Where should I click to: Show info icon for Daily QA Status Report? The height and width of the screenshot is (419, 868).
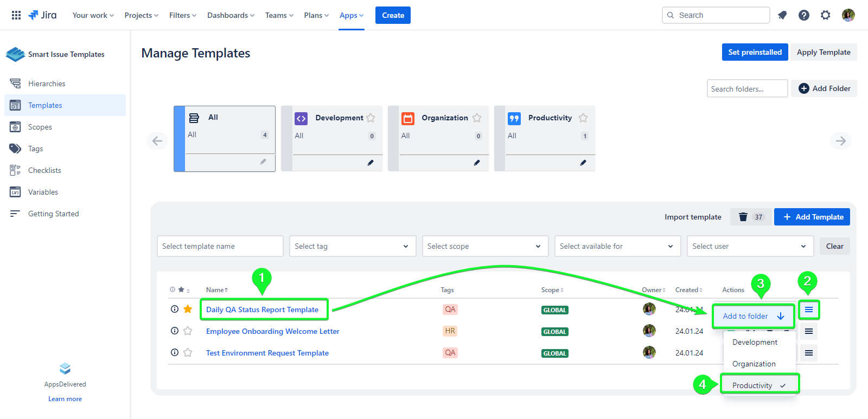(175, 309)
